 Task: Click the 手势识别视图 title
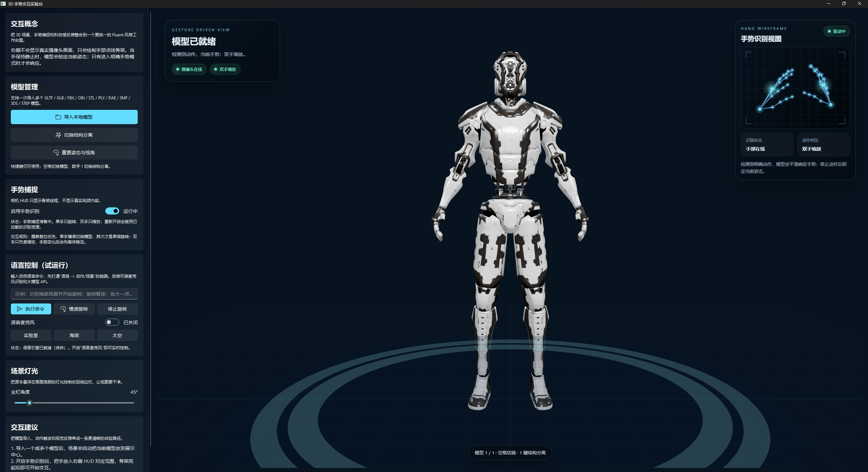click(761, 39)
